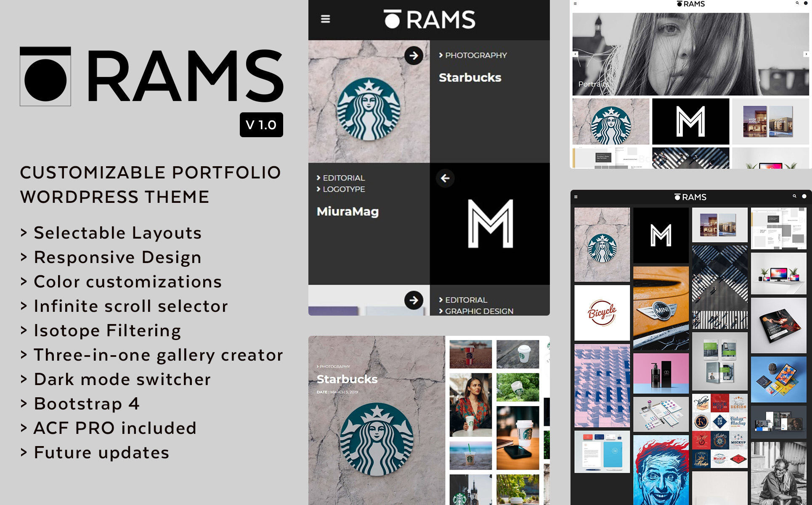Click search icon in light desktop preview
The height and width of the screenshot is (505, 812).
pos(797,3)
